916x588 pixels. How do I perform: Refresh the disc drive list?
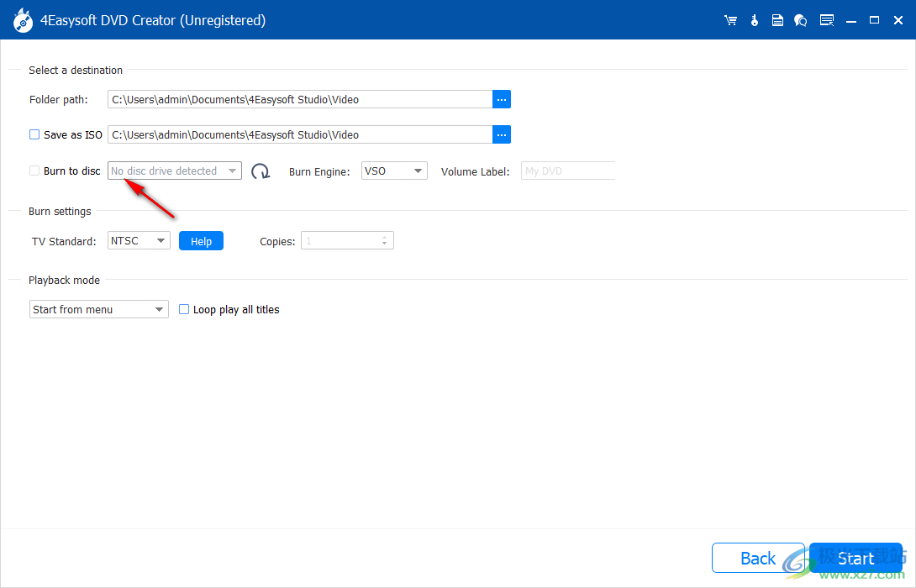[x=261, y=171]
